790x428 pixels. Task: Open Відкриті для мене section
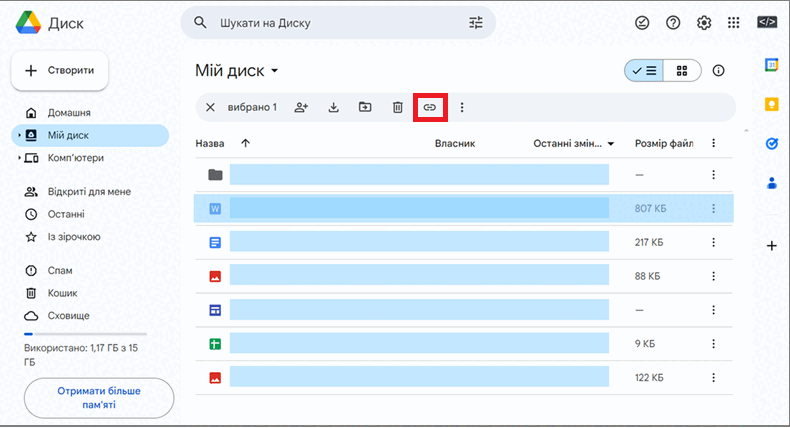pos(90,192)
